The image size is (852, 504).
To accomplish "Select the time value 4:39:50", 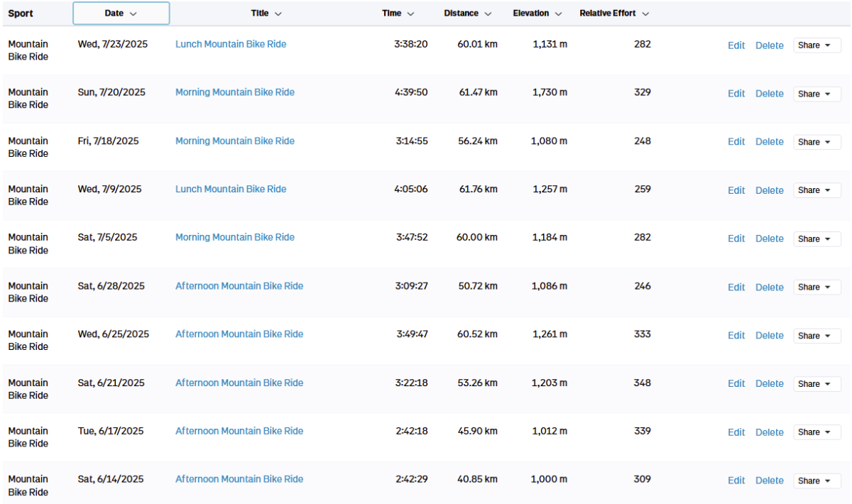I will click(411, 92).
